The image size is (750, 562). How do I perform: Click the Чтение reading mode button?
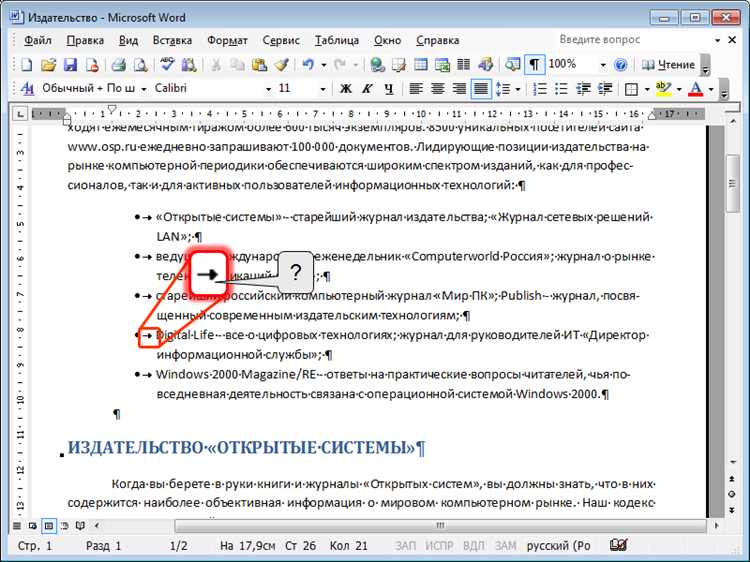[668, 65]
